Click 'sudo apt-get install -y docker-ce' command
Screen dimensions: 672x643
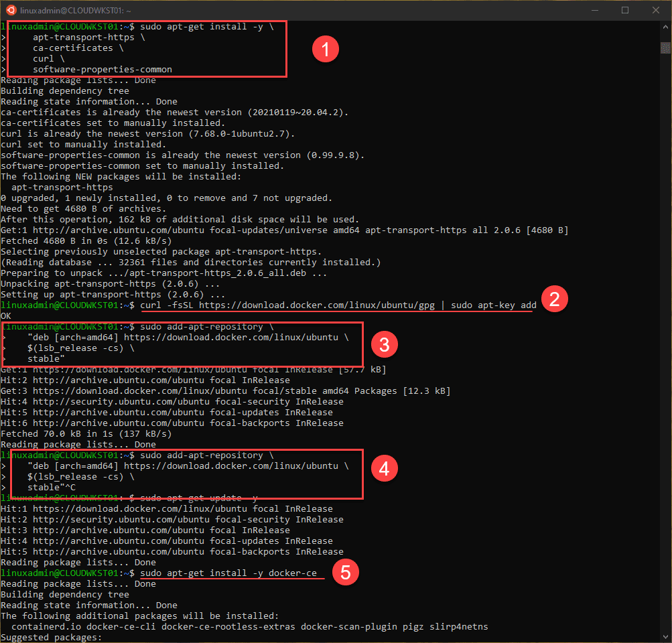[x=228, y=573]
